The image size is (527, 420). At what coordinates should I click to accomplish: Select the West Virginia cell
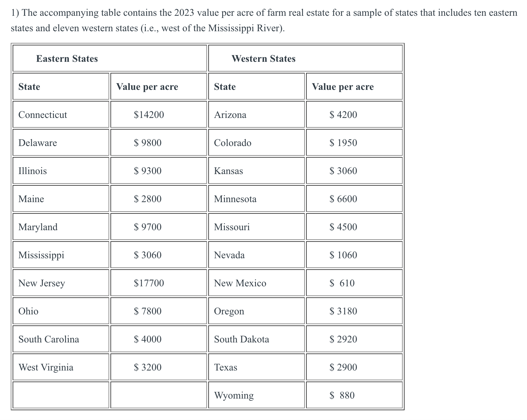pyautogui.click(x=61, y=367)
